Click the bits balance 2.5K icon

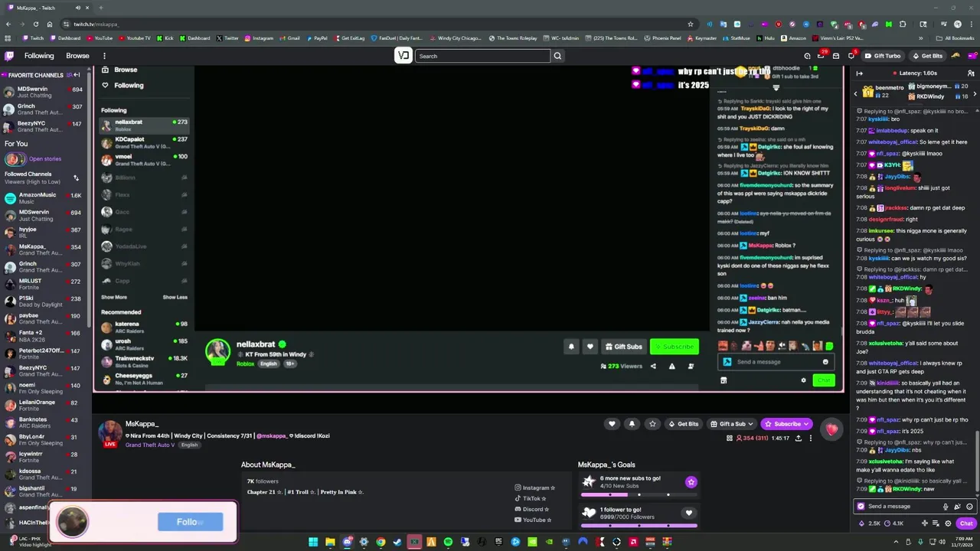[868, 523]
